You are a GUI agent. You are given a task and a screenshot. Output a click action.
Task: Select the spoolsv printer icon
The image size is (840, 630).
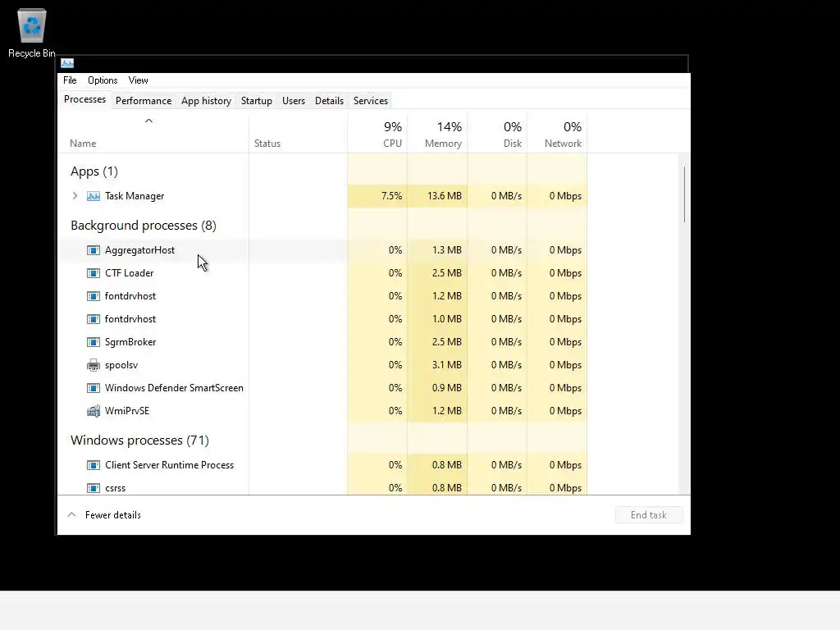click(94, 365)
